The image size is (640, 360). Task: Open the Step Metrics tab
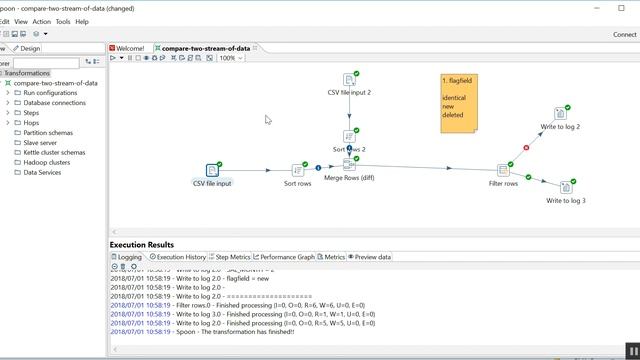(x=229, y=257)
